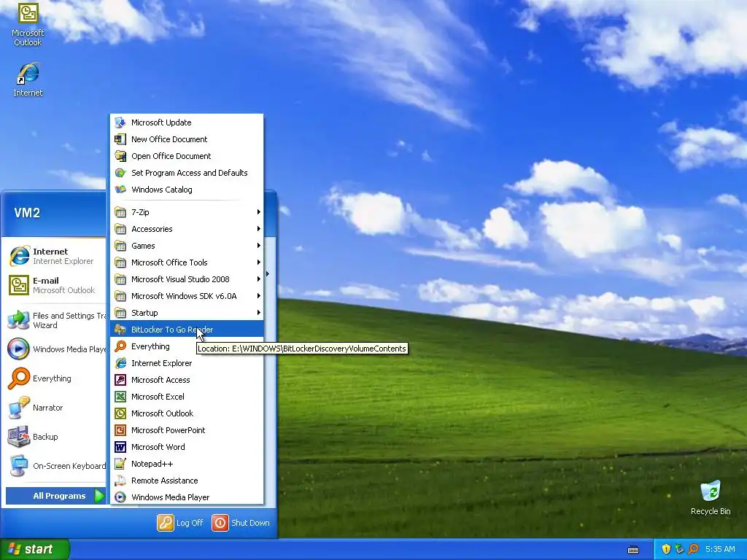This screenshot has height=560, width=747.
Task: Open the Games program folder
Action: pyautogui.click(x=187, y=245)
